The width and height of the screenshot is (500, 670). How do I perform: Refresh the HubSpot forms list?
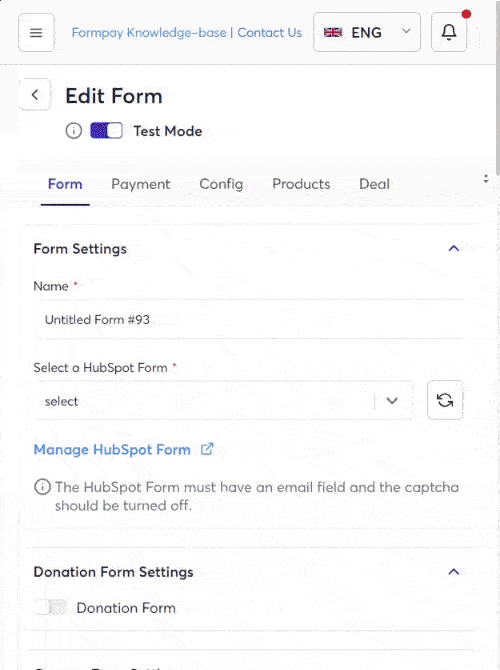point(445,400)
